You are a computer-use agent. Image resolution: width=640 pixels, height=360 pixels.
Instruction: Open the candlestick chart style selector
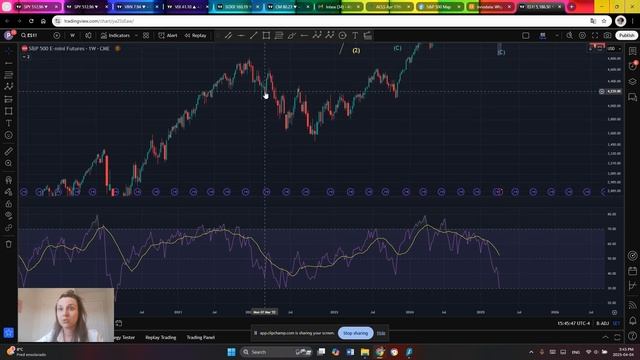click(x=88, y=36)
